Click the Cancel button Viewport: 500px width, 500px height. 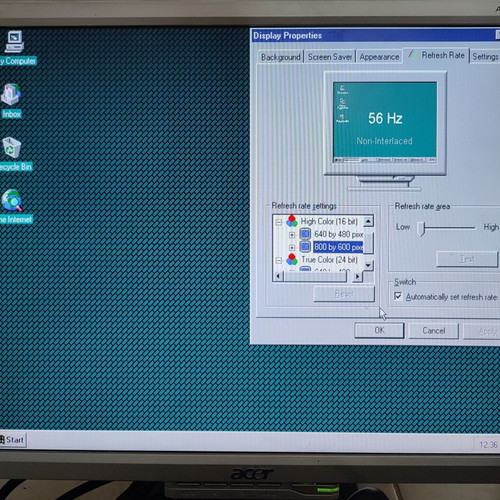pos(433,331)
